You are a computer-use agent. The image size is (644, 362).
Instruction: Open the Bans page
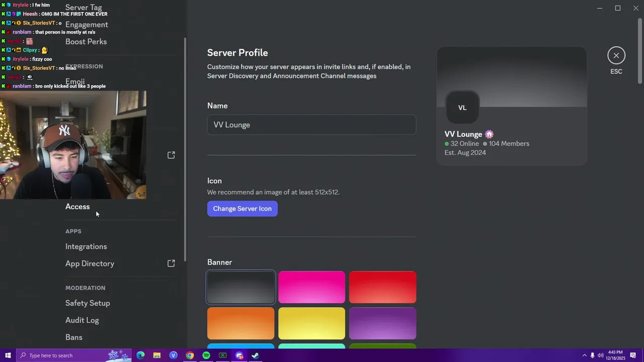pos(74,337)
